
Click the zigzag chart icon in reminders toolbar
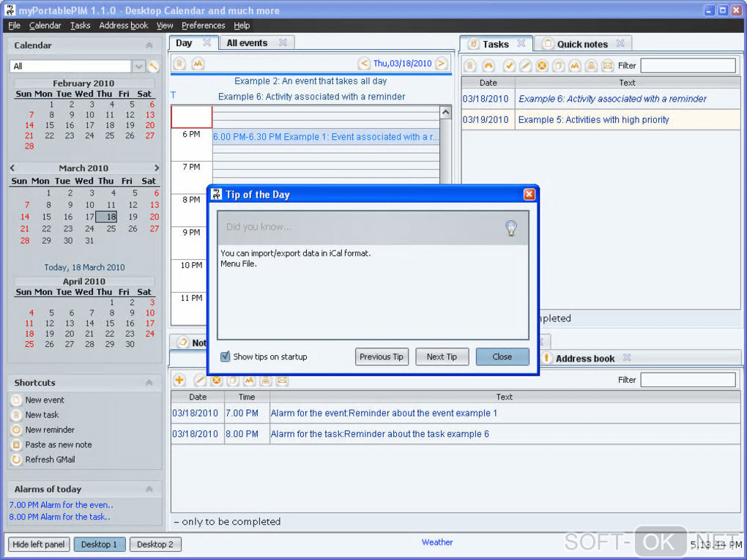[x=249, y=380]
